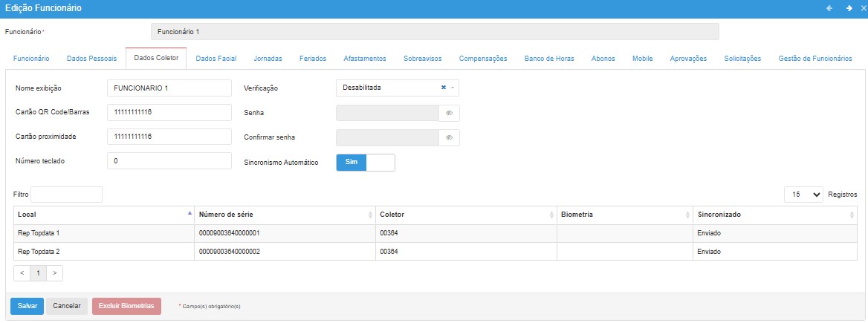Click the Salvar button
Viewport: 868px width, 323px height.
point(27,306)
